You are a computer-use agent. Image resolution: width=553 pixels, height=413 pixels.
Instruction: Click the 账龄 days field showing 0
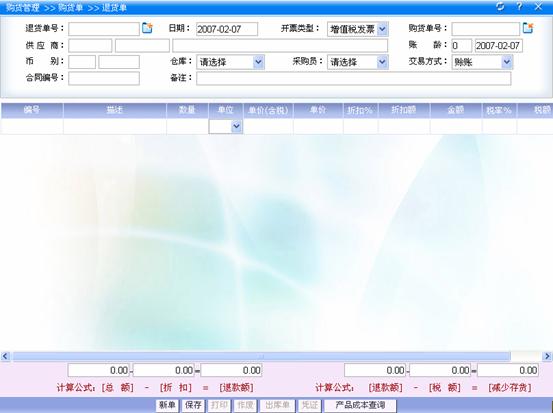click(x=462, y=46)
